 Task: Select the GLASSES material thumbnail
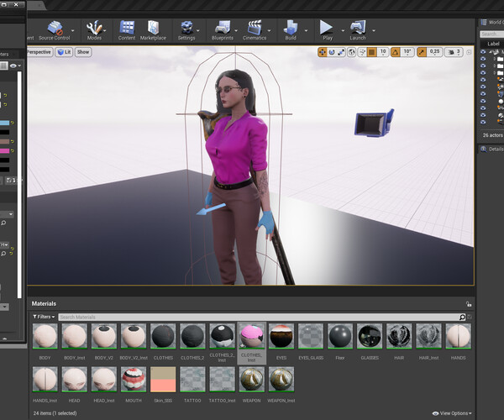370,336
